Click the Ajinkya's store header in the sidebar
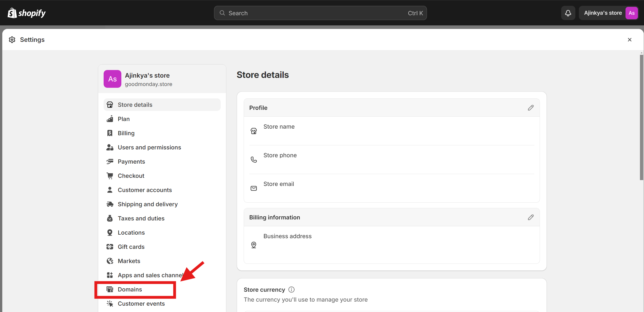 (162, 79)
